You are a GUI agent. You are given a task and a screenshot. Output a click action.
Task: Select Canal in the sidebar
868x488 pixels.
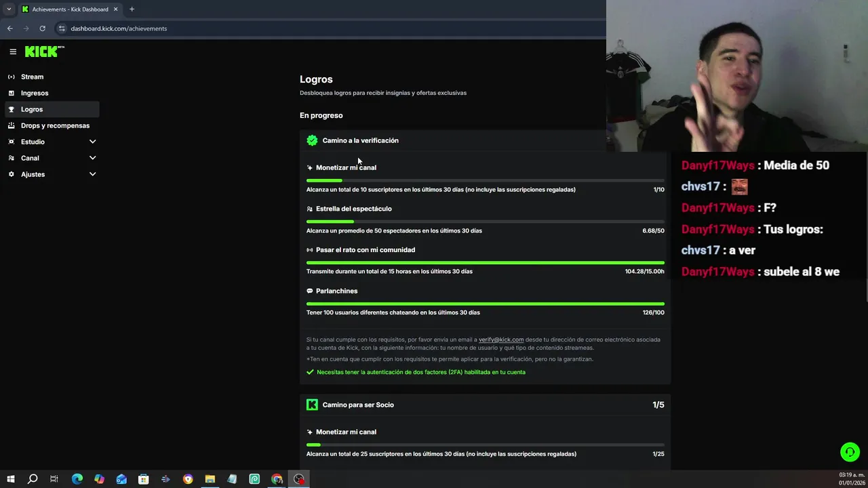pyautogui.click(x=52, y=158)
